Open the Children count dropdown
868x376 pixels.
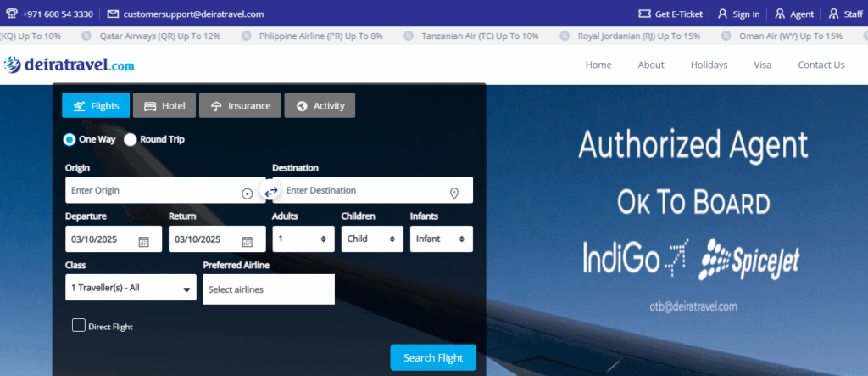pos(372,239)
